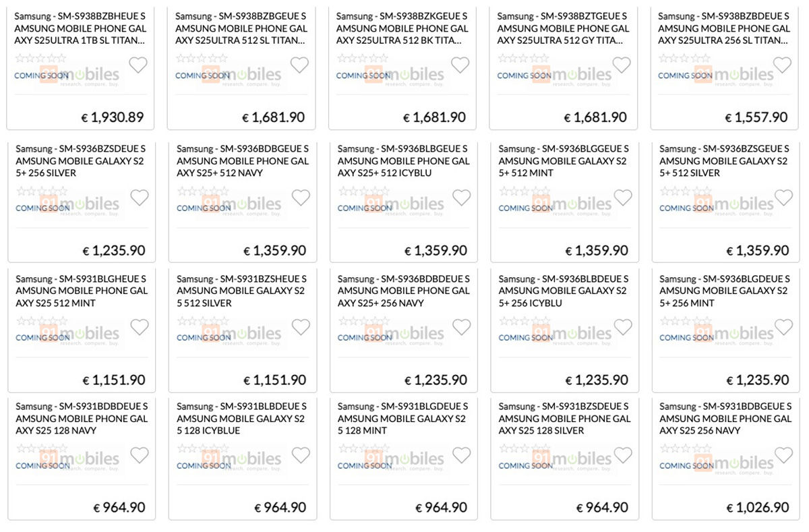Click the heart icon on the S25ULTRA 1TB listing
This screenshot has height=532, width=809.
138,65
